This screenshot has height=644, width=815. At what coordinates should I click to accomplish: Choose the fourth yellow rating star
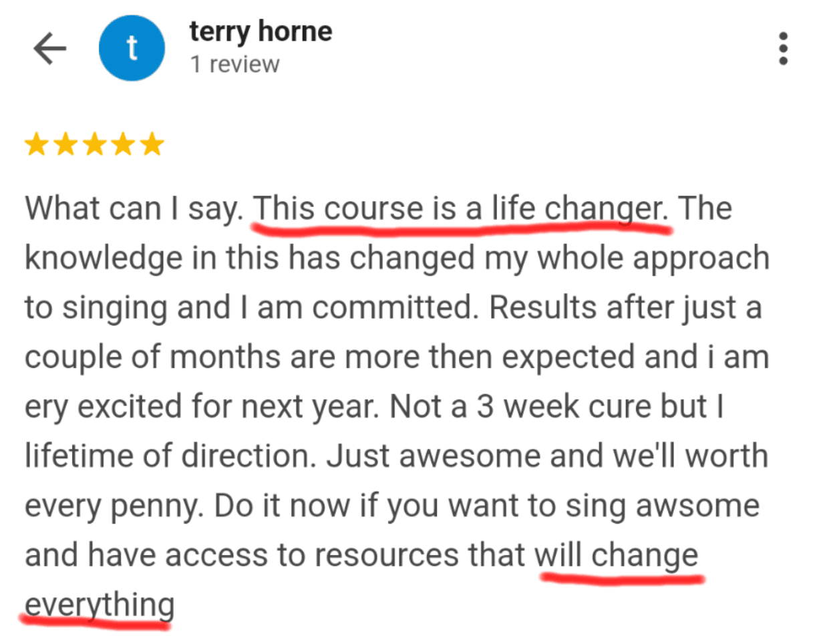pyautogui.click(x=124, y=144)
